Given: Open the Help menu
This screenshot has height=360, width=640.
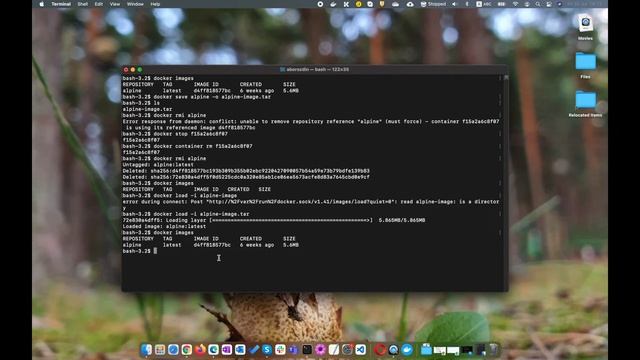Looking at the screenshot, I should 155,4.
